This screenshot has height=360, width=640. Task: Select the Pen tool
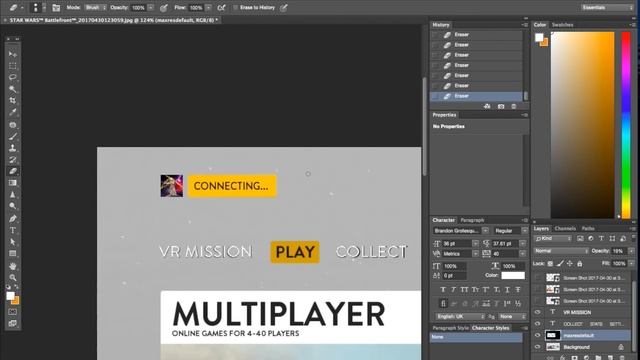click(x=13, y=218)
